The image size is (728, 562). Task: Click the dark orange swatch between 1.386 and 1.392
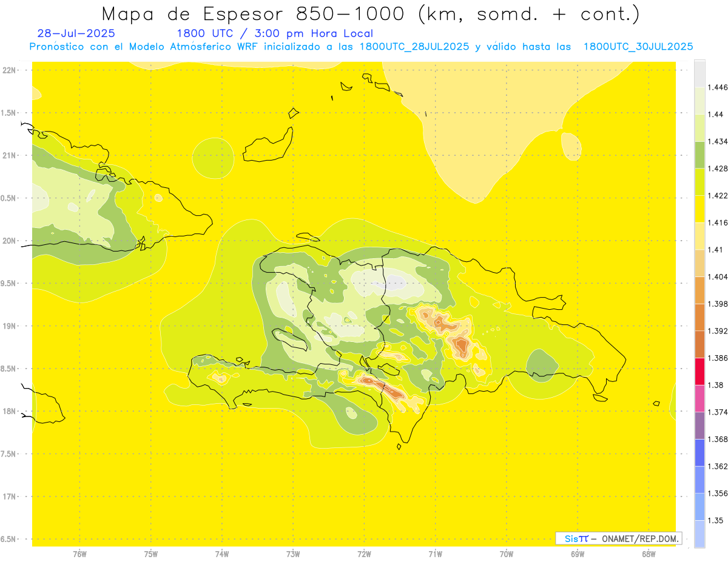(699, 344)
